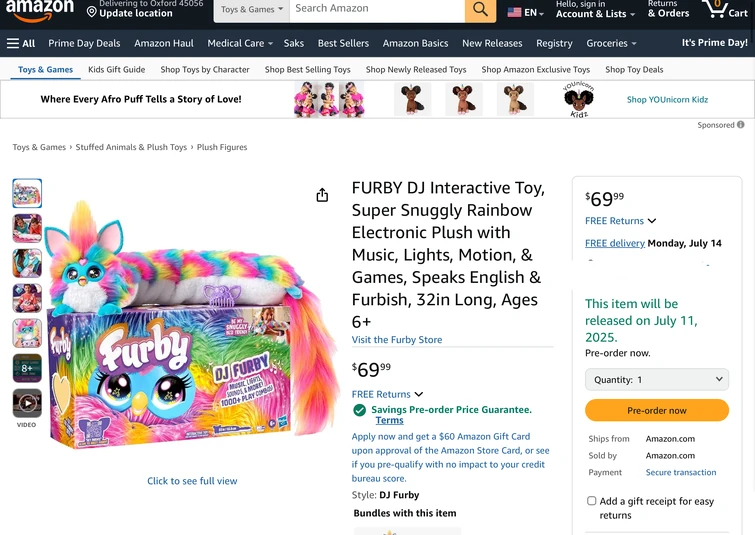
Task: Open the Best Sellers nav item
Action: pos(343,43)
